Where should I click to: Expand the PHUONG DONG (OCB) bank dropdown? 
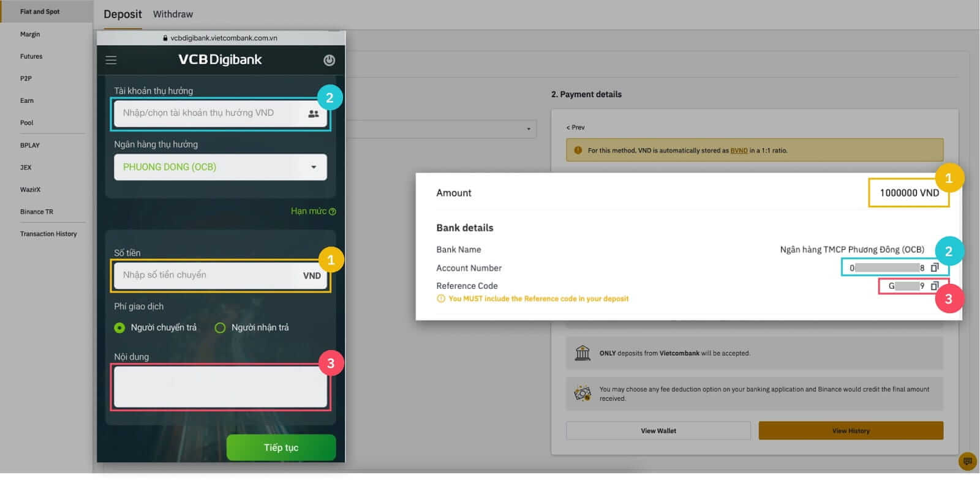tap(221, 167)
